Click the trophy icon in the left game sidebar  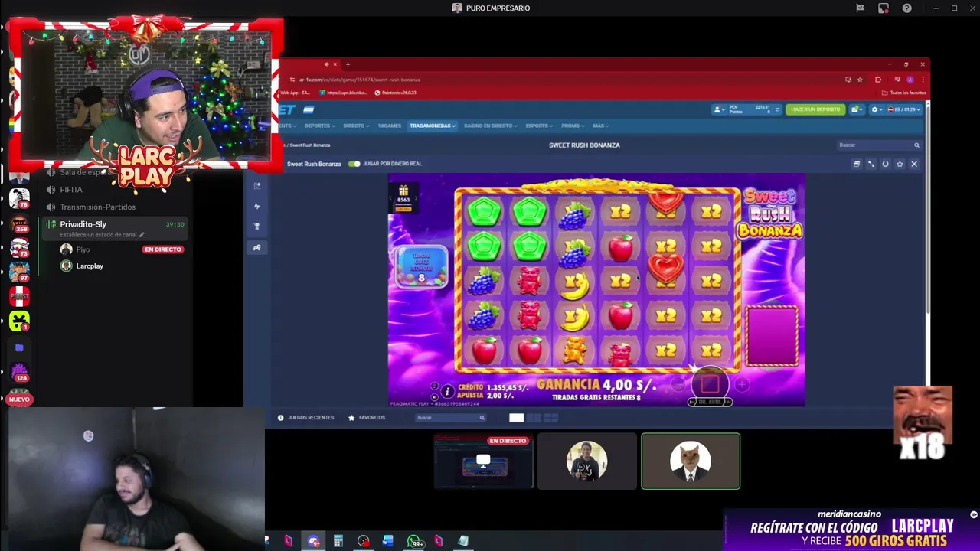257,227
